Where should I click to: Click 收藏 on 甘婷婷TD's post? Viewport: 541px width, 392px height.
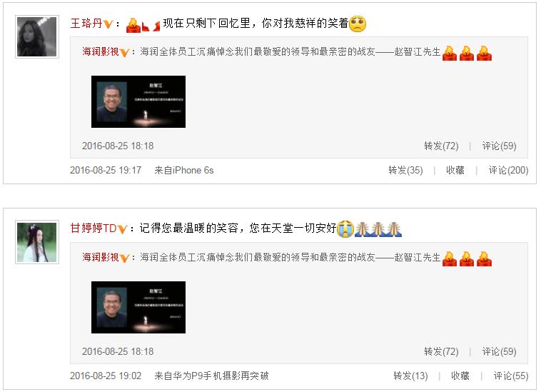[460, 376]
